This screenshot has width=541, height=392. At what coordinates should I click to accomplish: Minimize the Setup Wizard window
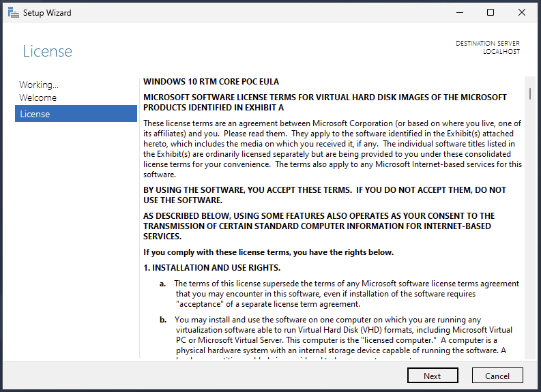click(458, 12)
